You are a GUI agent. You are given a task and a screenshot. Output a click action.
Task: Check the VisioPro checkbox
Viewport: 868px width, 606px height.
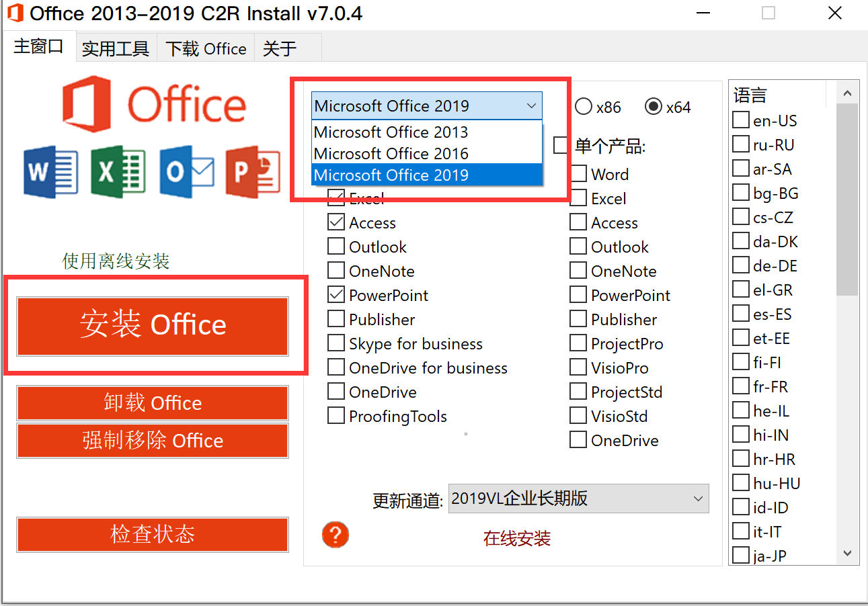[x=578, y=367]
